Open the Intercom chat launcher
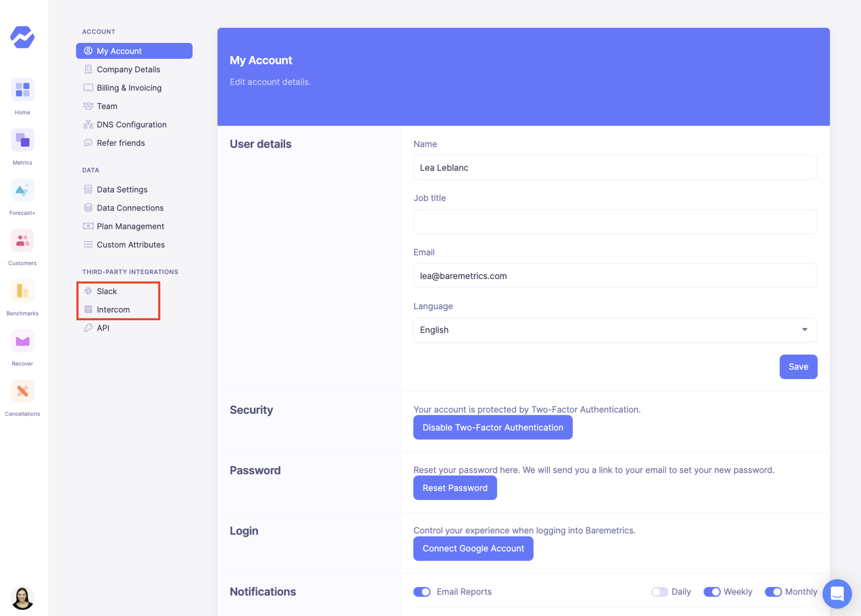The height and width of the screenshot is (616, 861). coord(837,594)
